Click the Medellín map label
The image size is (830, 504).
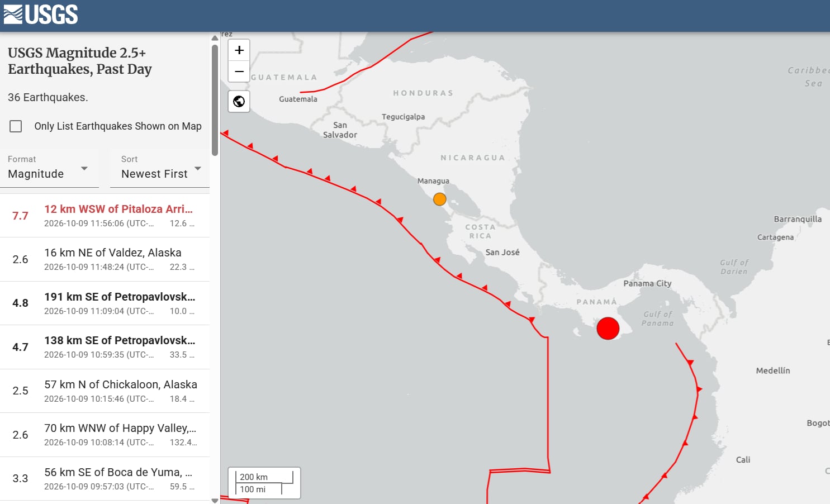pos(773,370)
